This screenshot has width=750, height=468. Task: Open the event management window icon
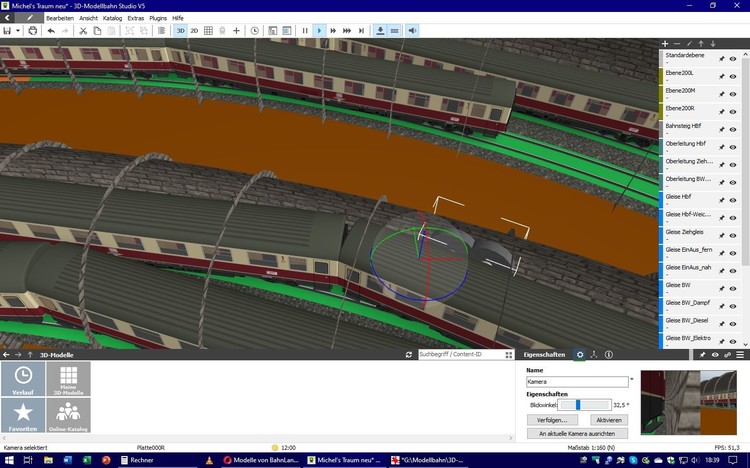pos(273,31)
